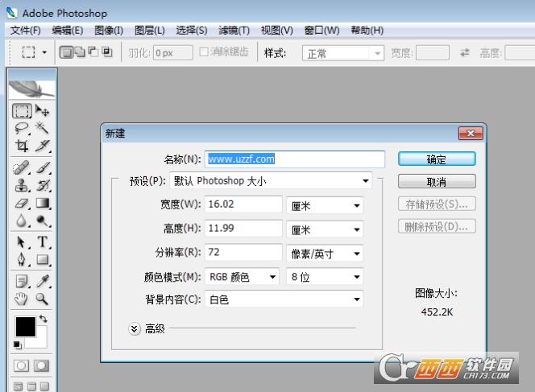This screenshot has width=535, height=392.
Task: Select the History Brush tool
Action: [x=43, y=185]
